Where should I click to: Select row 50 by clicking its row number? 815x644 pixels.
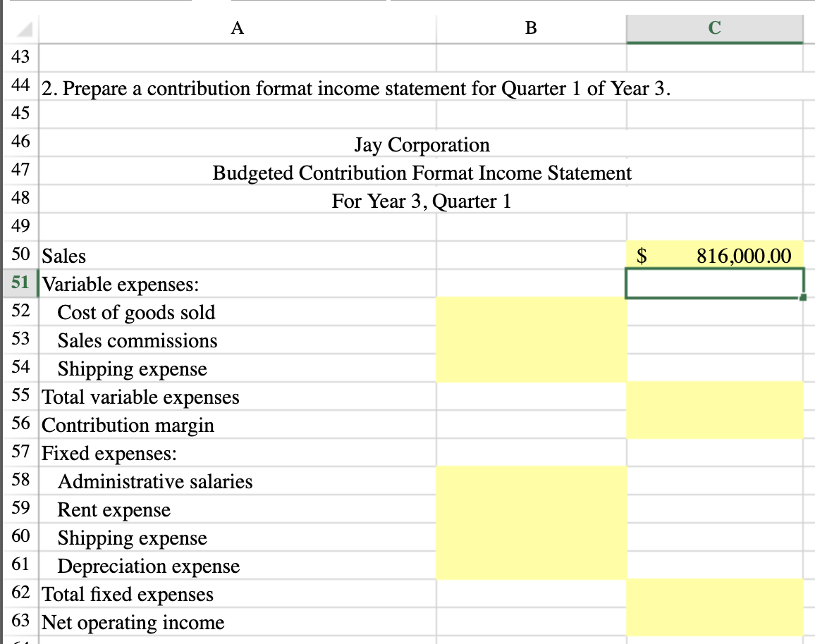pyautogui.click(x=20, y=254)
